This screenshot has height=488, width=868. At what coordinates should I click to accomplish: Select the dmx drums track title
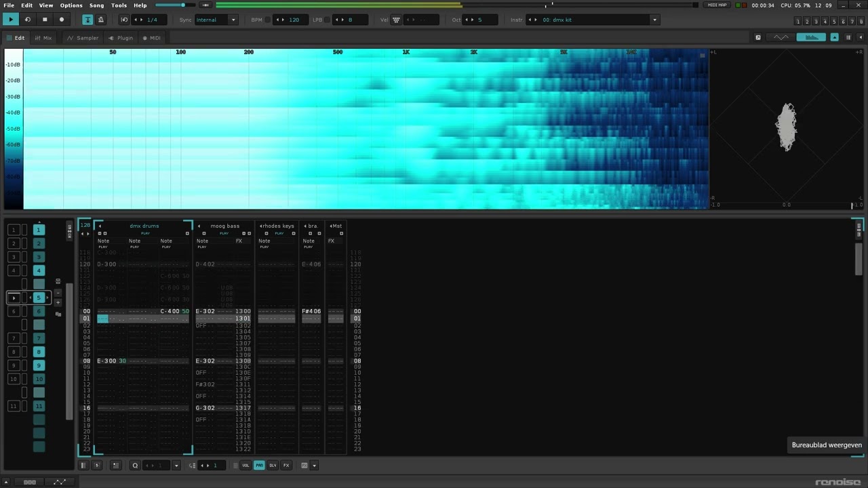pos(144,226)
